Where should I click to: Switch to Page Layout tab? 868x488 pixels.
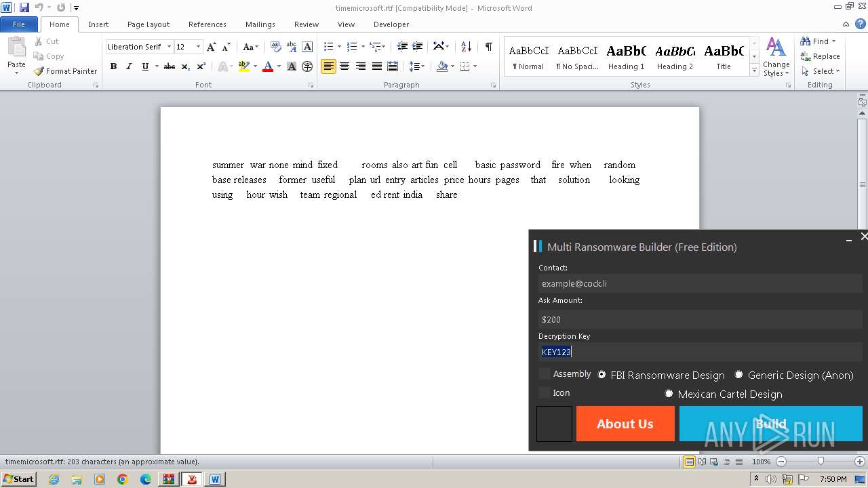pyautogui.click(x=149, y=24)
